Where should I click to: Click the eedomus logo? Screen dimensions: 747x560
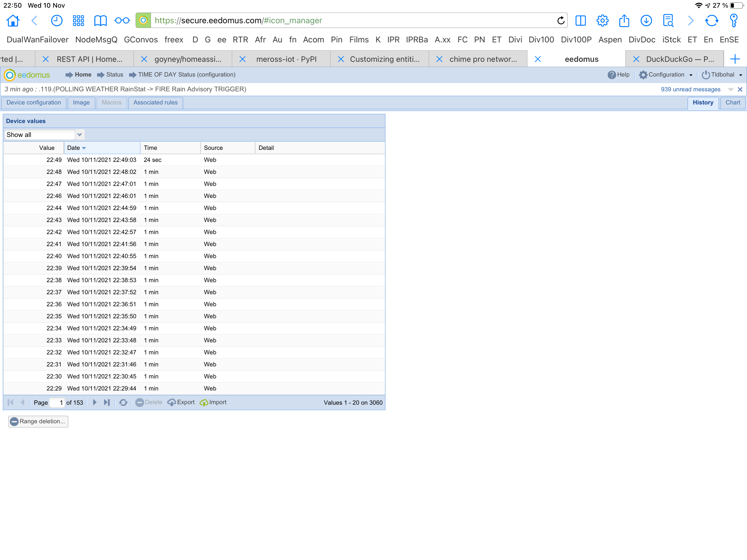pos(27,75)
